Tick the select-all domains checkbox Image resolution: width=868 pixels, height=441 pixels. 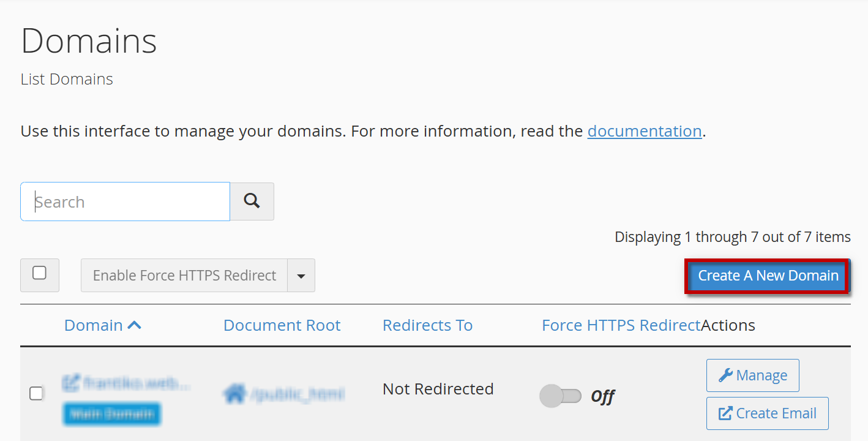(x=39, y=273)
